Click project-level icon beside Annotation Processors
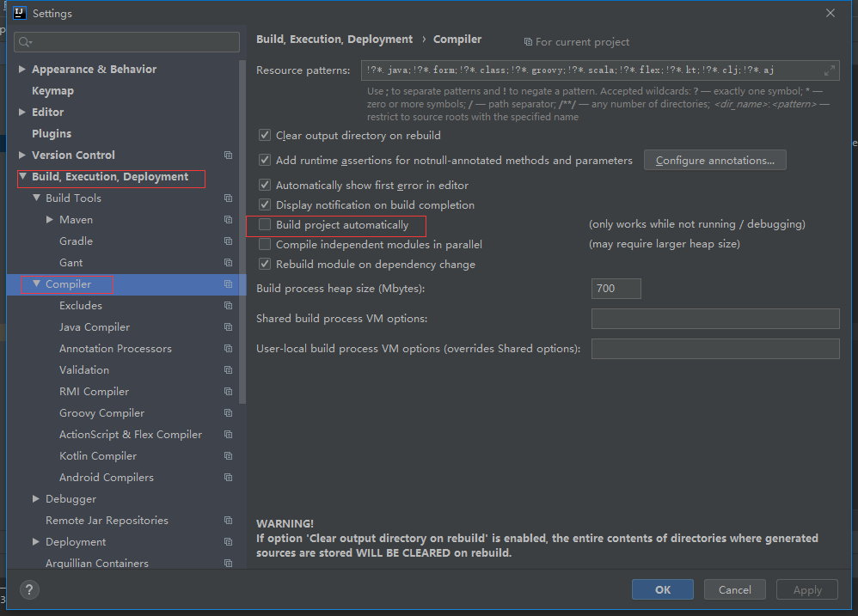Screen dimensions: 858x616 coord(228,349)
